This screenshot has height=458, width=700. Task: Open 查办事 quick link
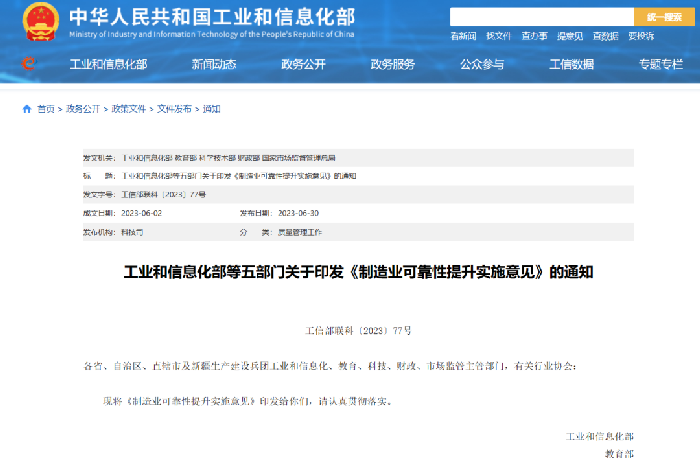tap(534, 36)
